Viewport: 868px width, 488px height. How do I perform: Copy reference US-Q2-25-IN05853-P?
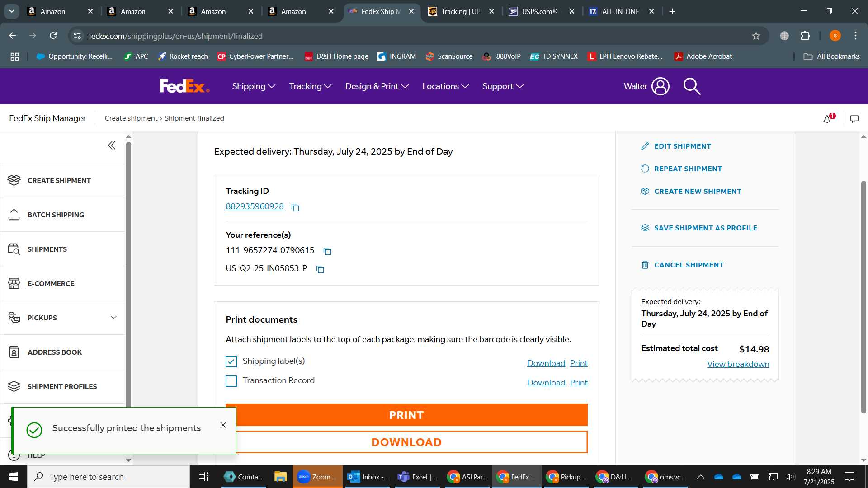[320, 269]
